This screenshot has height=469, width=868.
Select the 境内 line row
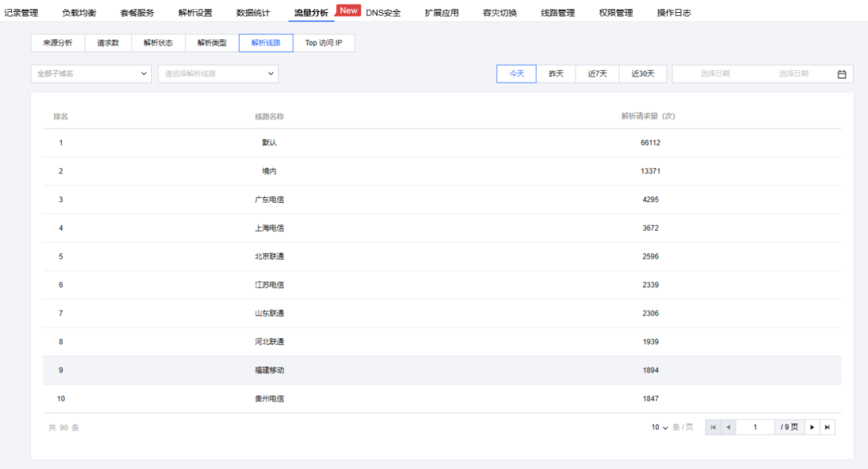click(x=442, y=171)
